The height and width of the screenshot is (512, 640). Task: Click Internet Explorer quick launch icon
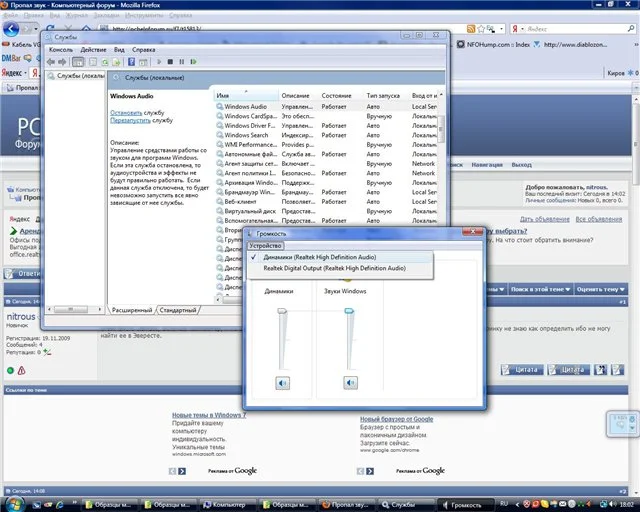coord(60,505)
